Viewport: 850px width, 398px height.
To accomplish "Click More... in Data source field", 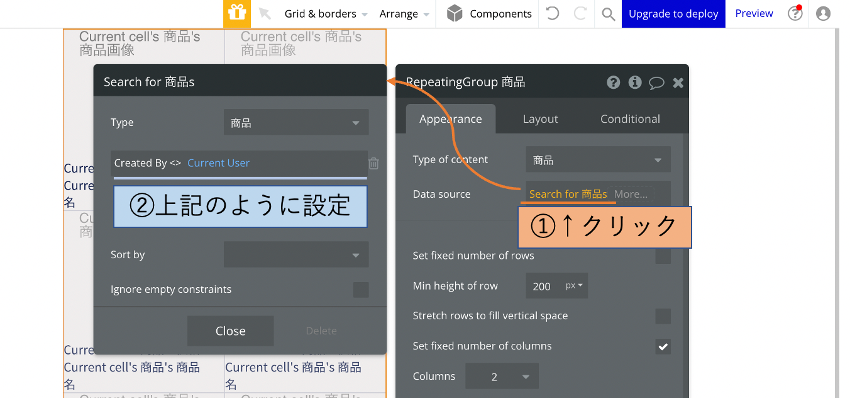I will pyautogui.click(x=632, y=194).
